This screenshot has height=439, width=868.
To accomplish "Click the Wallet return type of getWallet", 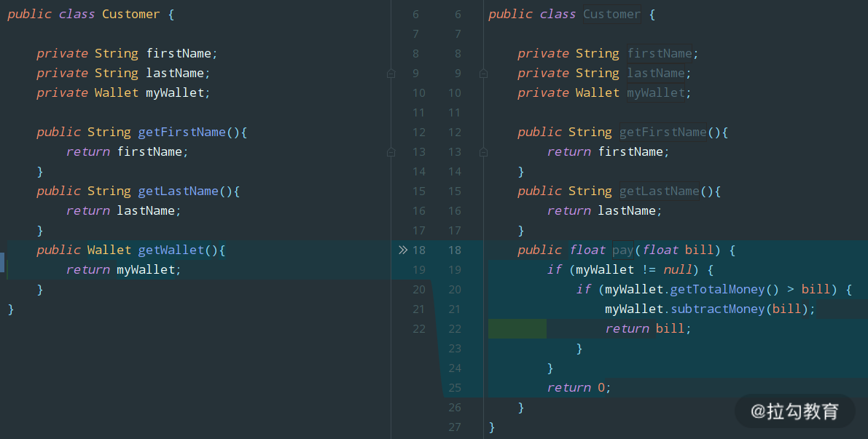I will (109, 250).
